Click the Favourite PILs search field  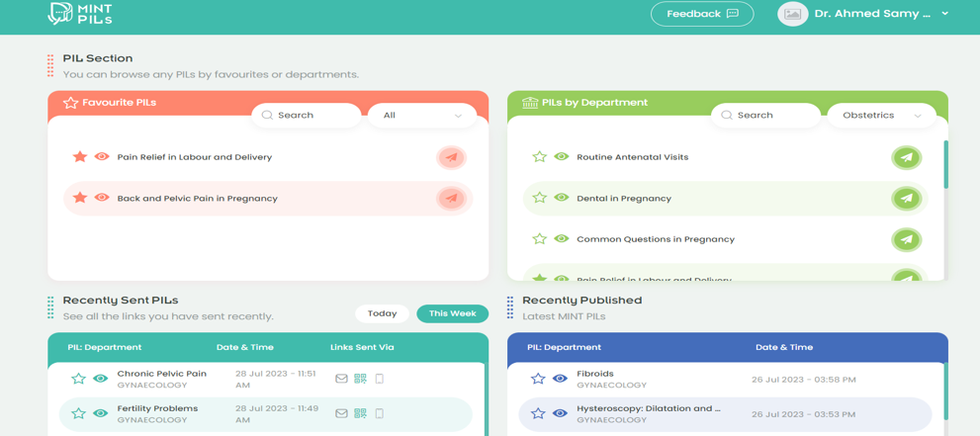(307, 116)
